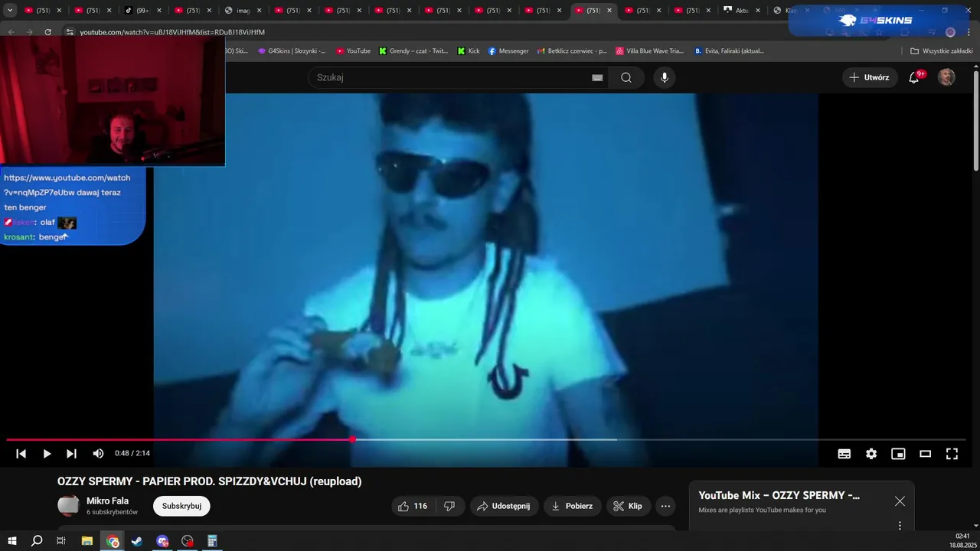Switch to miniplayer mode
Viewport: 980px width, 551px height.
tap(898, 454)
